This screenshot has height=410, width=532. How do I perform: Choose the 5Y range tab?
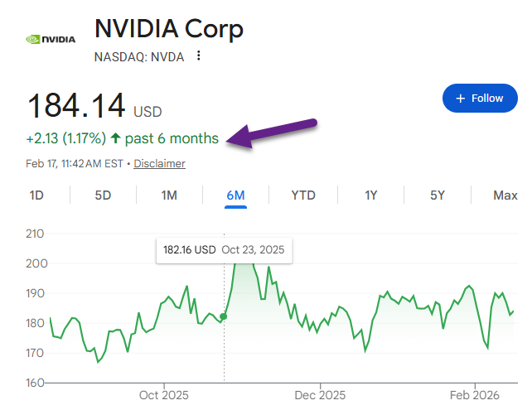(438, 195)
